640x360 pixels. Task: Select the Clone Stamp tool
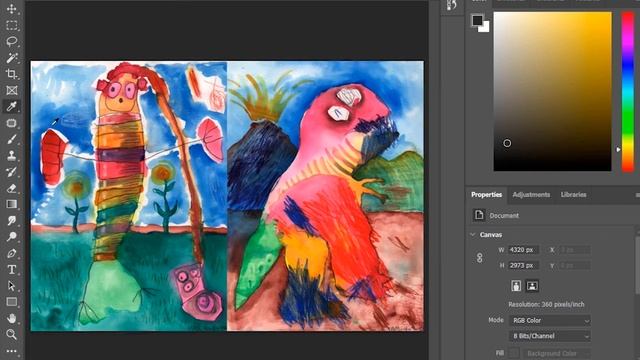click(11, 156)
